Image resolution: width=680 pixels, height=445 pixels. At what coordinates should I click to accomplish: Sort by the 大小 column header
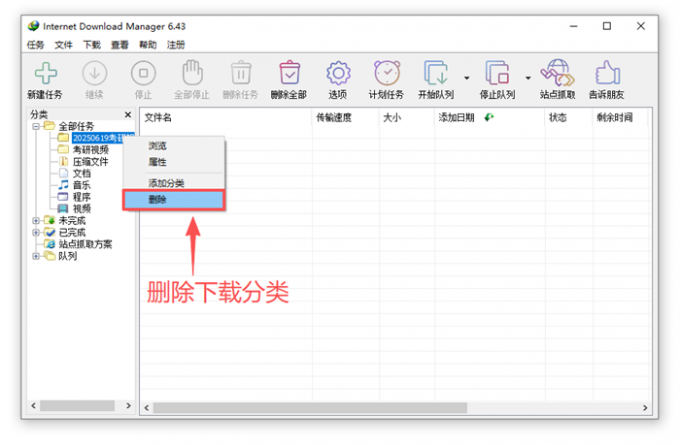pyautogui.click(x=407, y=118)
